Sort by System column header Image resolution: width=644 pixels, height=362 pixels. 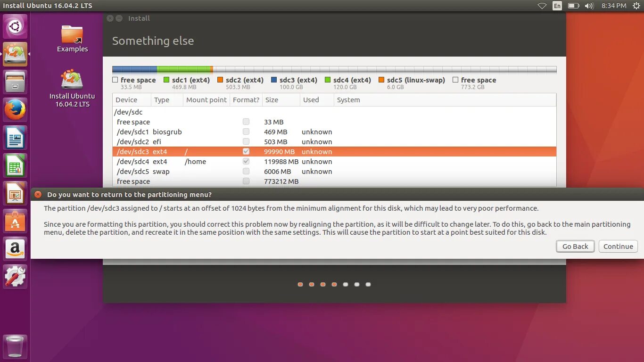click(x=445, y=100)
